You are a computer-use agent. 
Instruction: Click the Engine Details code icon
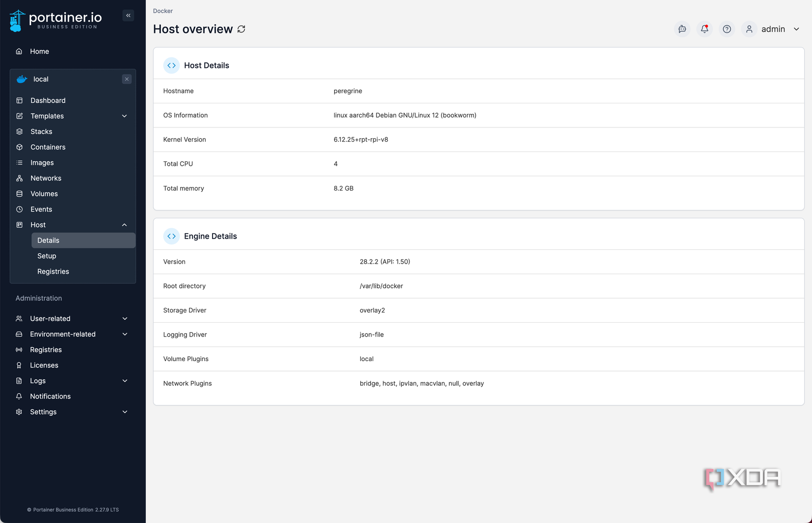click(171, 236)
